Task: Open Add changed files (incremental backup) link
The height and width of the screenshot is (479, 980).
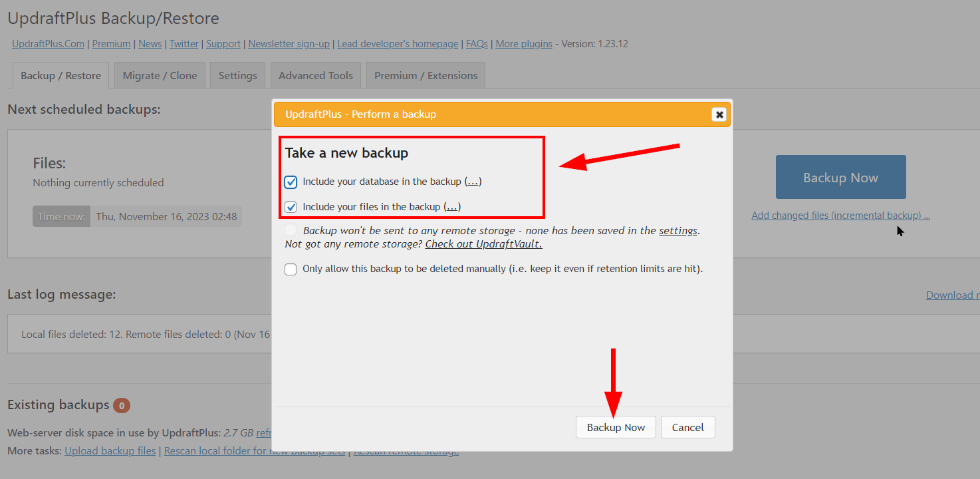Action: point(840,216)
